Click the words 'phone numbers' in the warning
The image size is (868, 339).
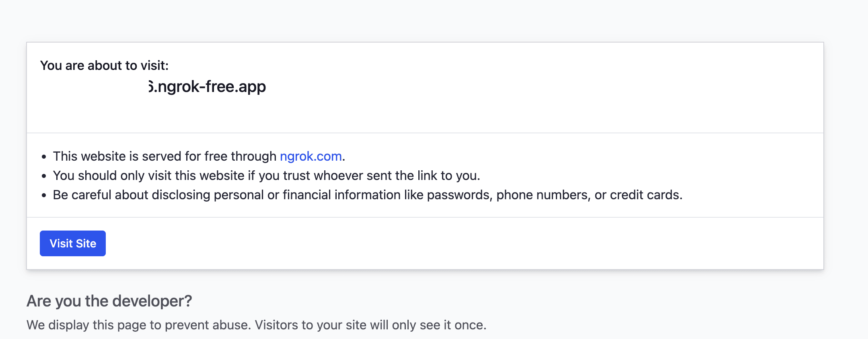click(543, 195)
